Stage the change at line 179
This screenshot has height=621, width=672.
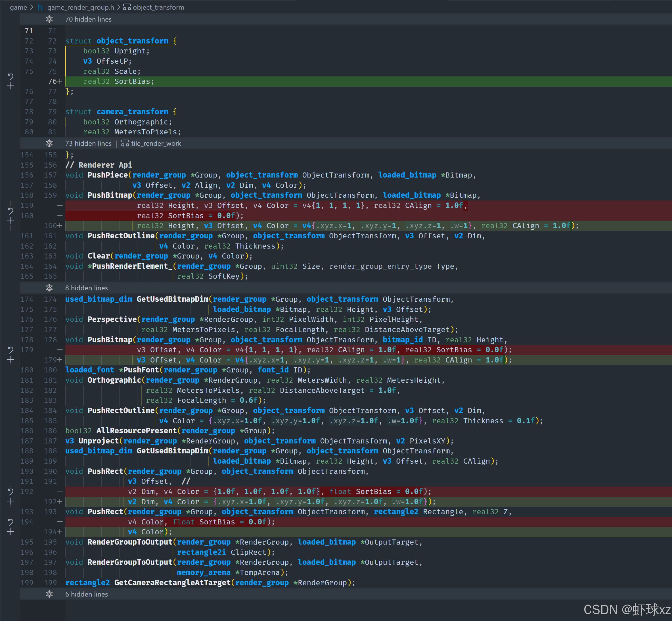pos(11,360)
